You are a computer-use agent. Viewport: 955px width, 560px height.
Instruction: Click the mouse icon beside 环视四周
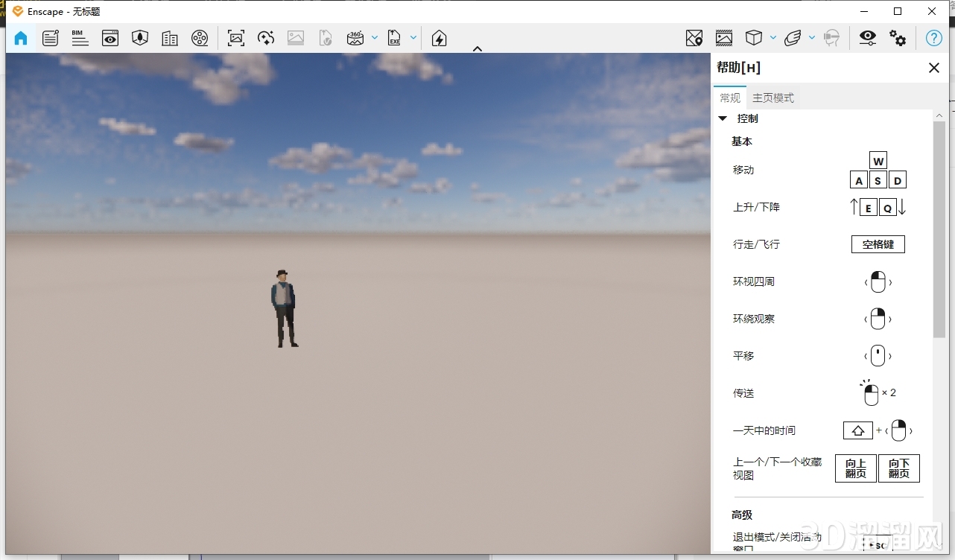(878, 281)
